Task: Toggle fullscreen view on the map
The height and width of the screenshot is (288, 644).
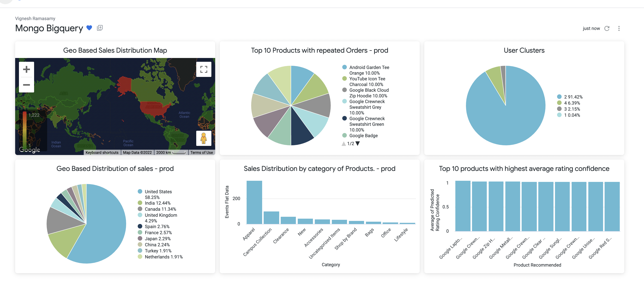Action: click(203, 69)
